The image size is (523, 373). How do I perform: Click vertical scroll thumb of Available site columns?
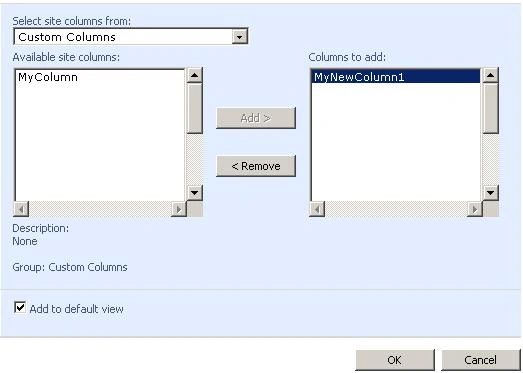tap(194, 108)
